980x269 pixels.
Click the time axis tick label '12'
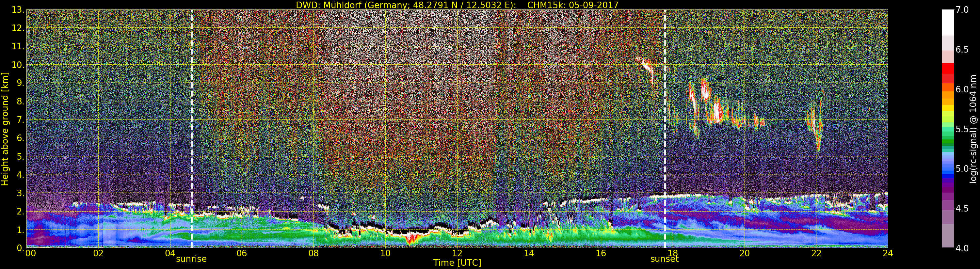[457, 253]
